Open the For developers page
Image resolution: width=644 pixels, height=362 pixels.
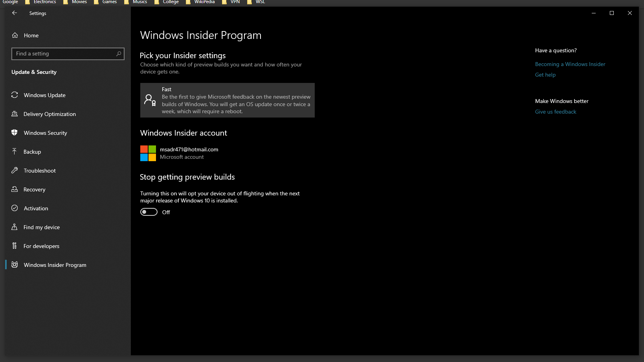click(41, 246)
